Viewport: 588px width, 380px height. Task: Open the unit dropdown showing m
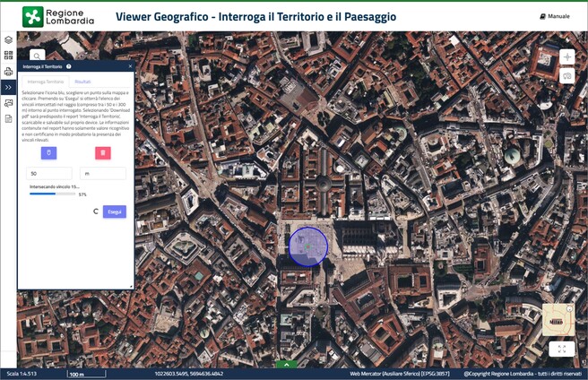click(x=103, y=173)
